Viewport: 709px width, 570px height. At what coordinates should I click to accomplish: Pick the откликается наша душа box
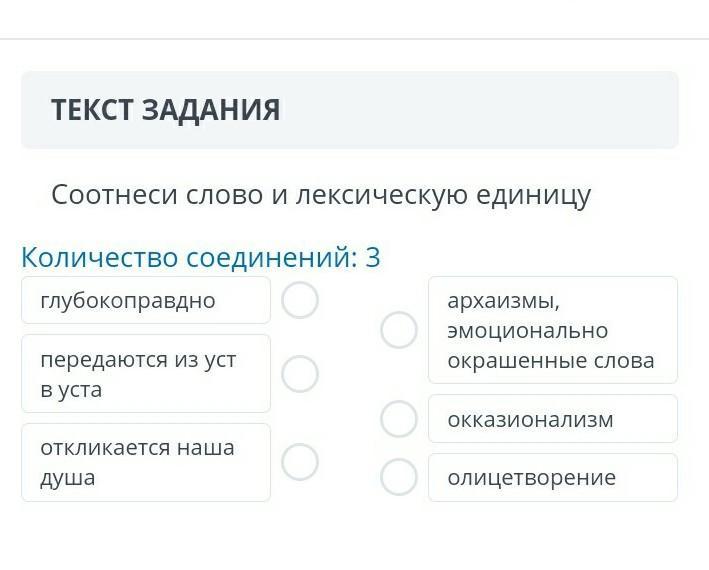click(x=146, y=462)
